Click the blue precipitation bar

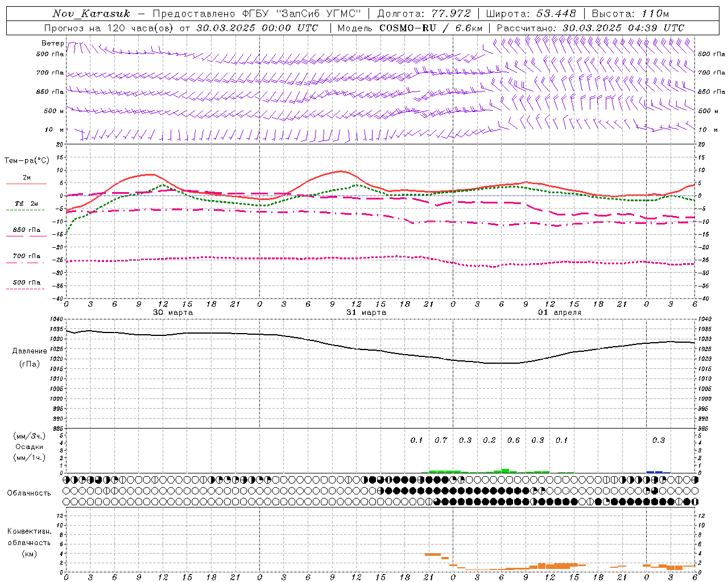[x=655, y=472]
